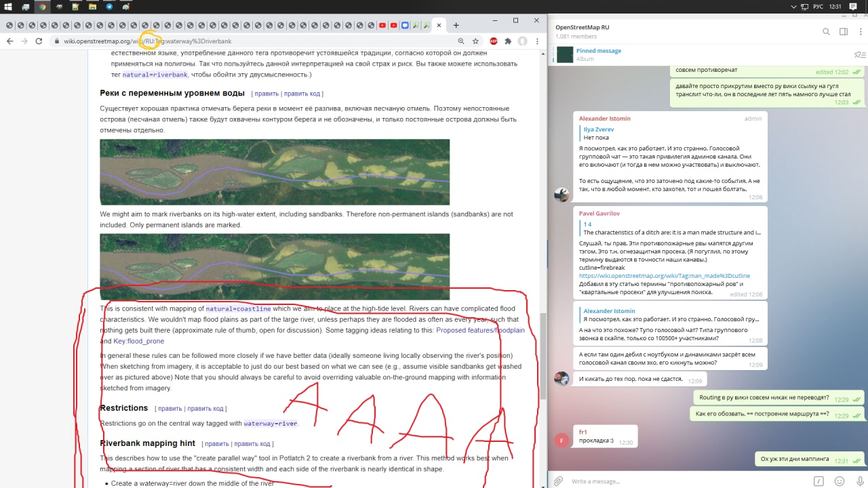Open a new Chrome tab

coord(456,25)
